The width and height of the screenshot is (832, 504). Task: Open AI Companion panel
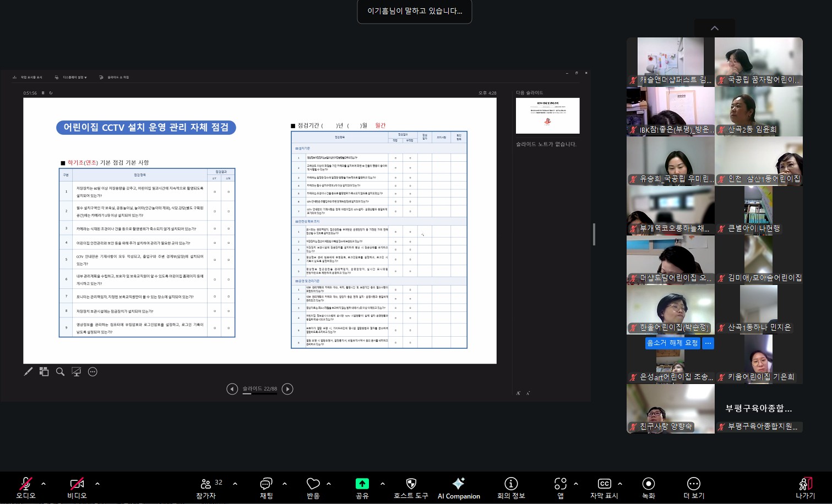point(458,487)
